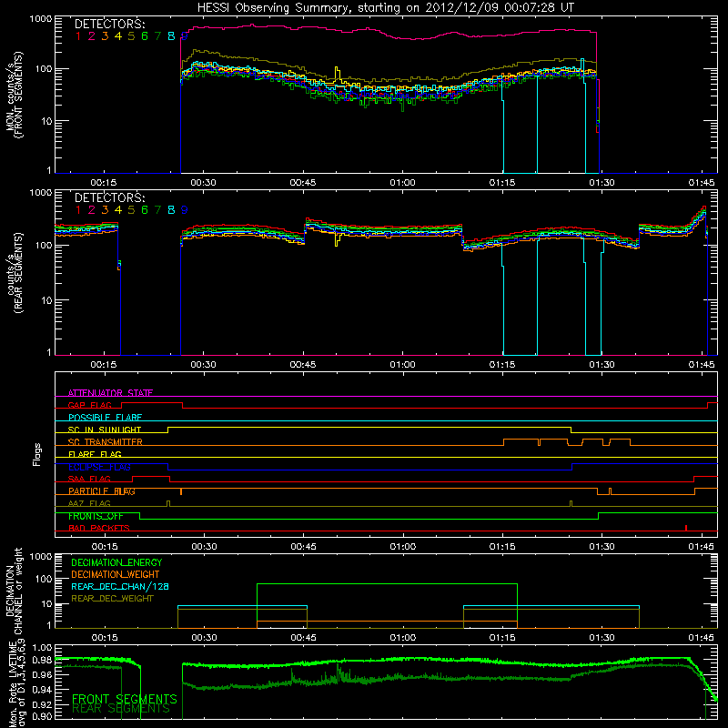This screenshot has width=728, height=728.
Task: Click the SAA_FLAG label
Action: tap(89, 479)
